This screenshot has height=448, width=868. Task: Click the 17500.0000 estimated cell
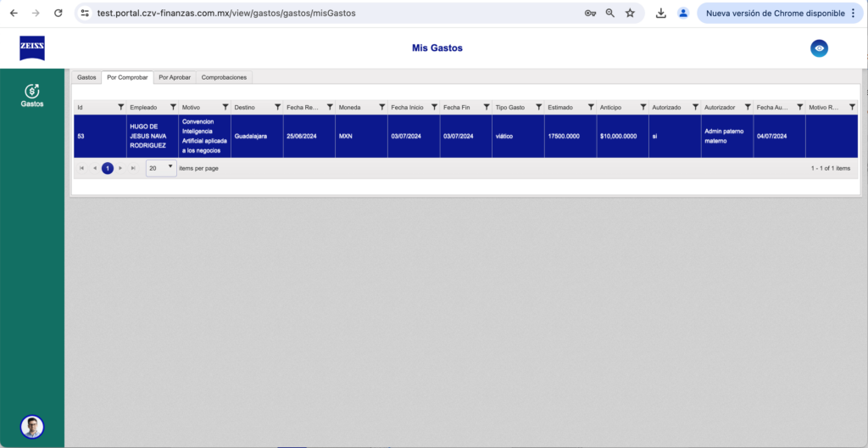point(570,136)
